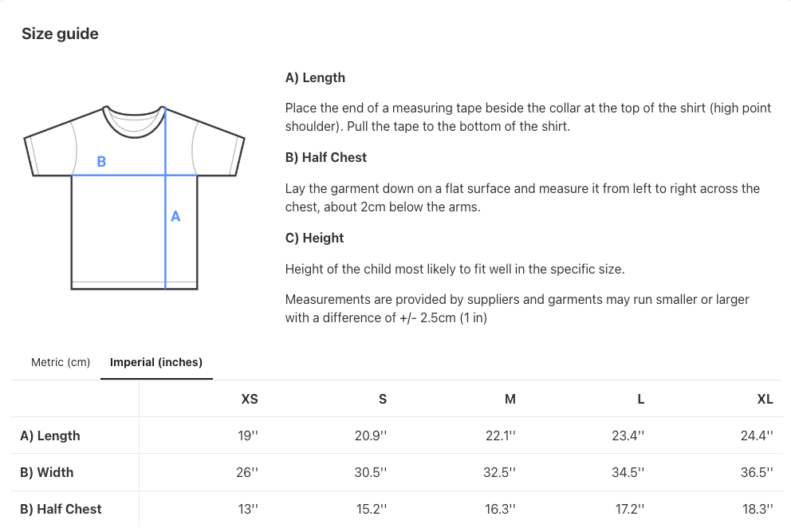Screen dimensions: 791x532
Task: Click the Size guide heading
Action: point(60,33)
